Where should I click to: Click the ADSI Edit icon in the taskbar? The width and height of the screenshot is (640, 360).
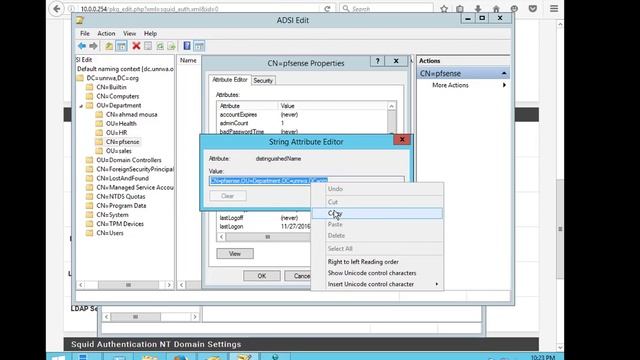pyautogui.click(x=244, y=357)
